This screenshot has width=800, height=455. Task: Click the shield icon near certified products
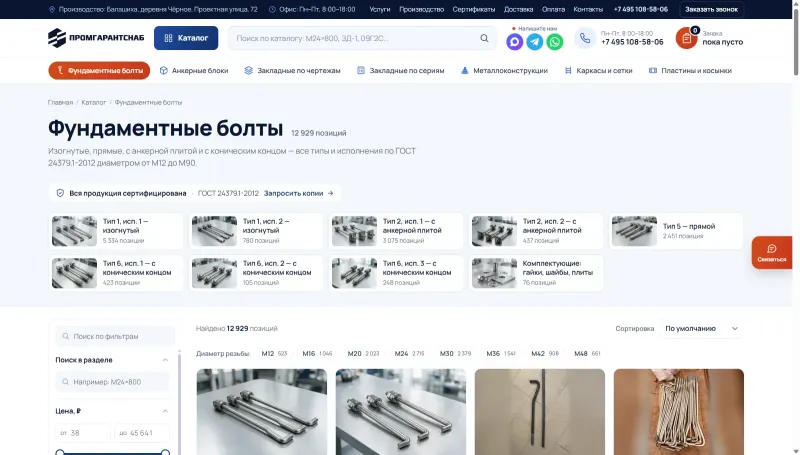pos(60,193)
